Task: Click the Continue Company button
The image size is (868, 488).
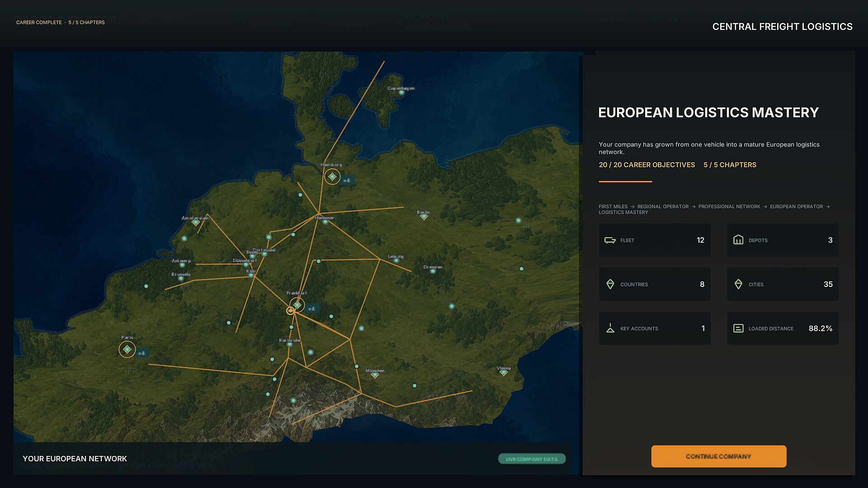Action: point(718,456)
